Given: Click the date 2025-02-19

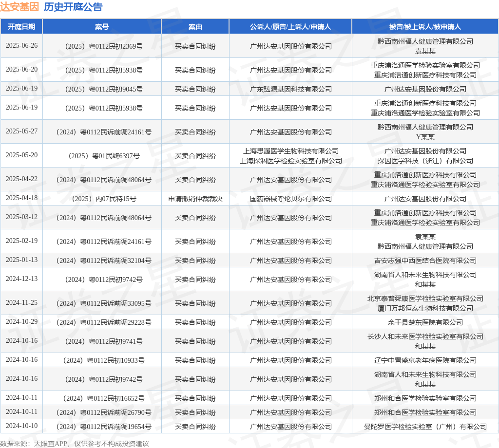Looking at the screenshot, I should [x=21, y=241].
